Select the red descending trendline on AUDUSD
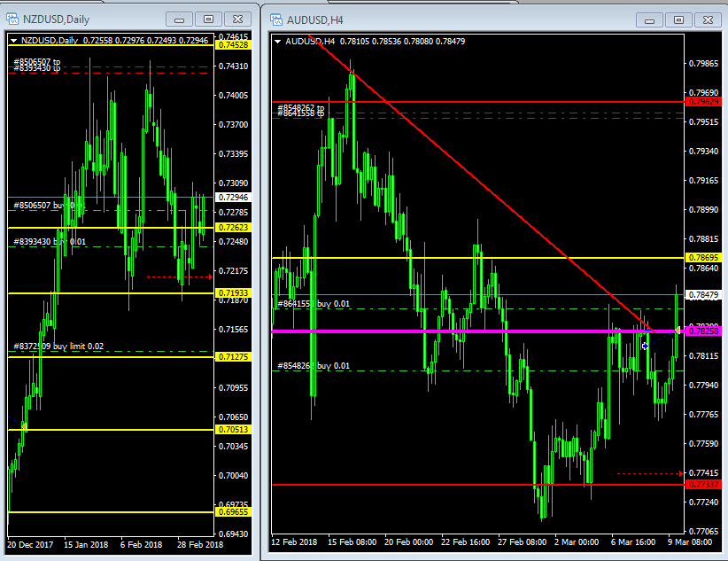This screenshot has height=561, width=728. (x=481, y=183)
